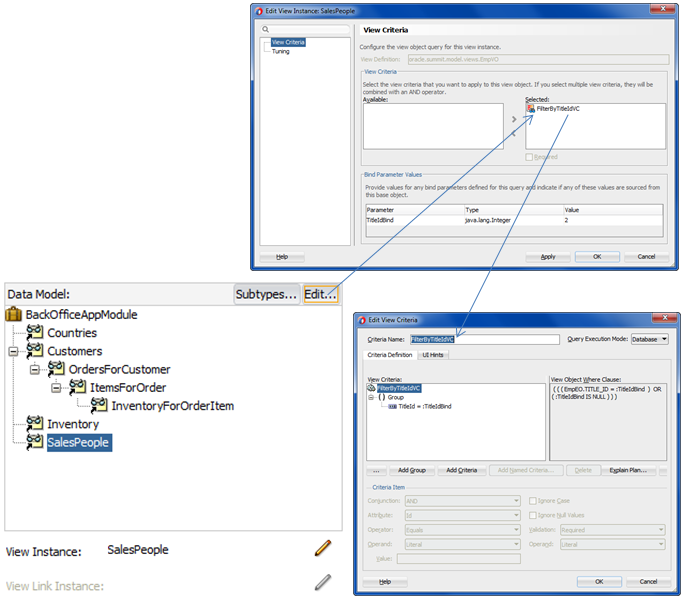Image resolution: width=685 pixels, height=601 pixels.
Task: Click Cancel in Edit View Instance dialog
Action: point(646,257)
